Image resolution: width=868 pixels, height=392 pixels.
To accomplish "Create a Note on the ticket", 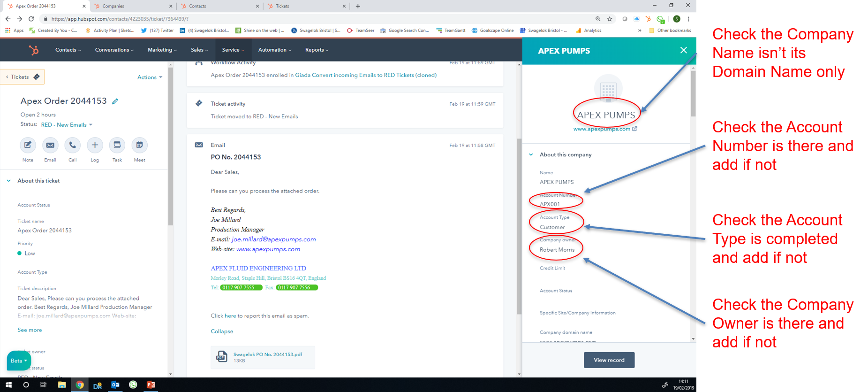I will [28, 145].
